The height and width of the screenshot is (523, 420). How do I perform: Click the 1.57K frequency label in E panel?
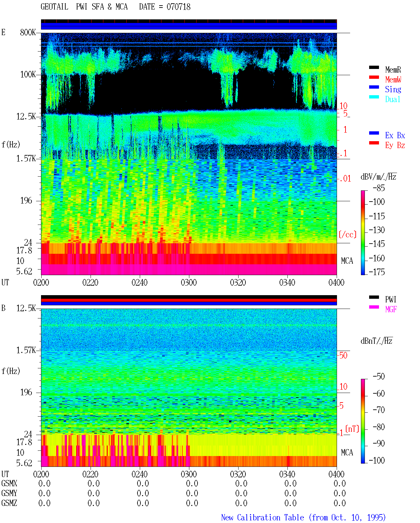coord(26,159)
